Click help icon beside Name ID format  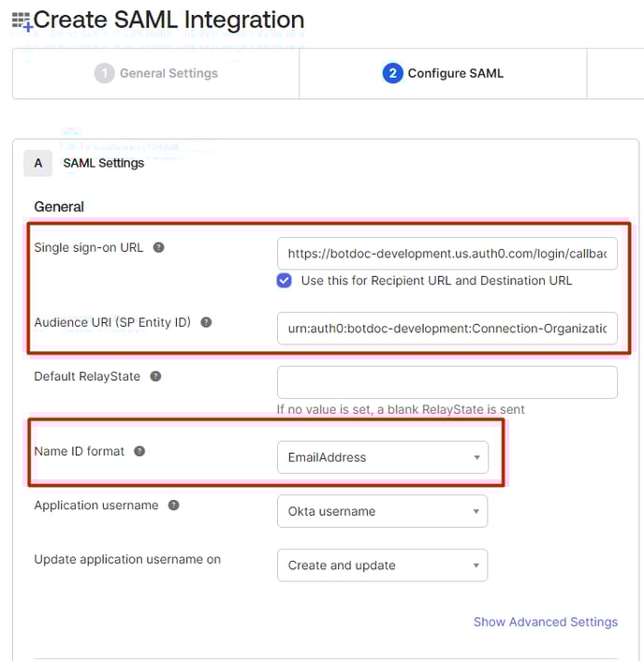tap(139, 451)
